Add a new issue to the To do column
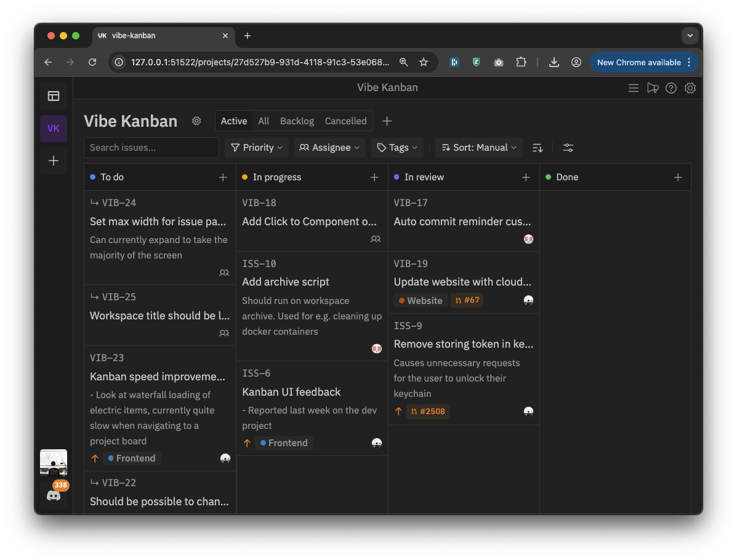The width and height of the screenshot is (737, 560). click(222, 177)
